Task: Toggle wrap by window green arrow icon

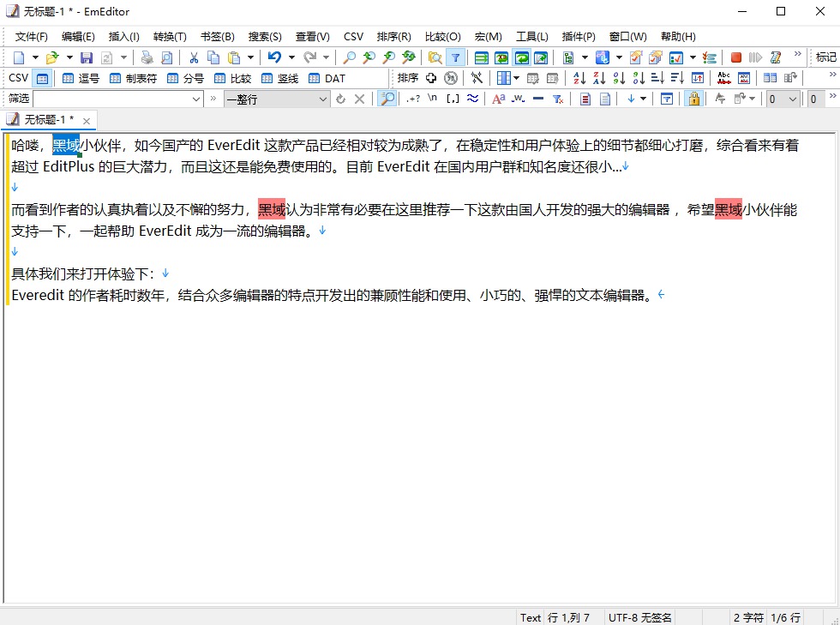Action: pyautogui.click(x=521, y=57)
